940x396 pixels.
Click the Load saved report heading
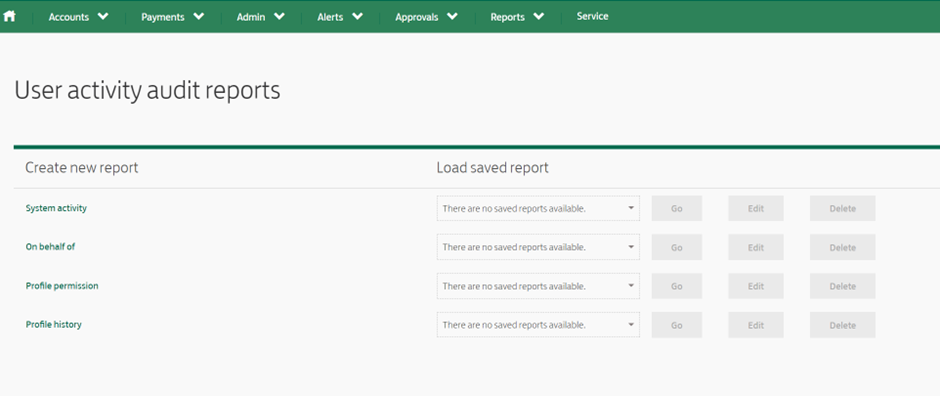[492, 168]
